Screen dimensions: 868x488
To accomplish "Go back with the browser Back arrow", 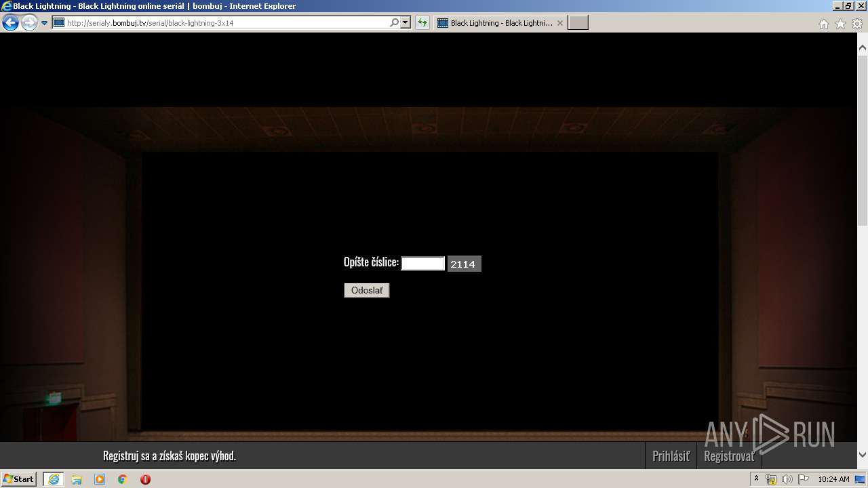I will 10,23.
